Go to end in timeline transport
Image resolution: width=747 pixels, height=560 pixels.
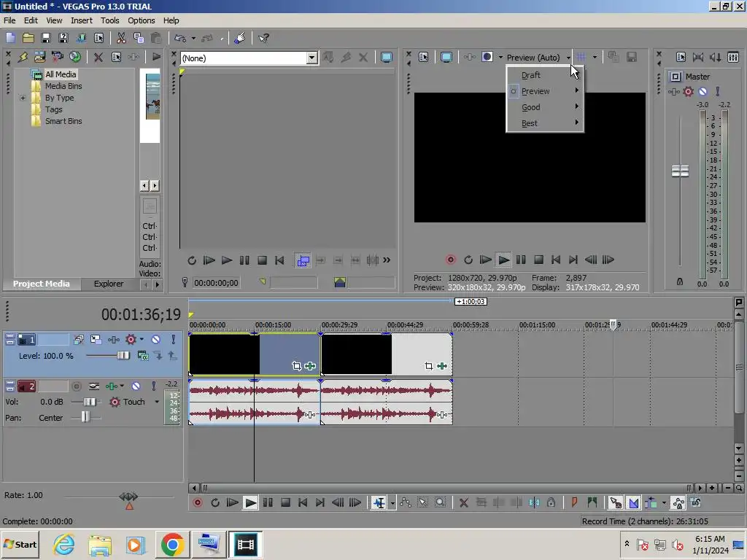pyautogui.click(x=320, y=502)
